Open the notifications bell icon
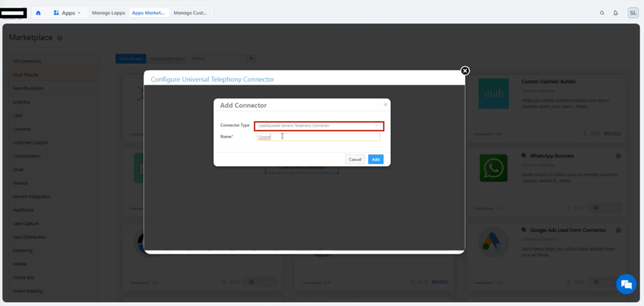Viewport: 644px width, 306px height. coord(616,12)
